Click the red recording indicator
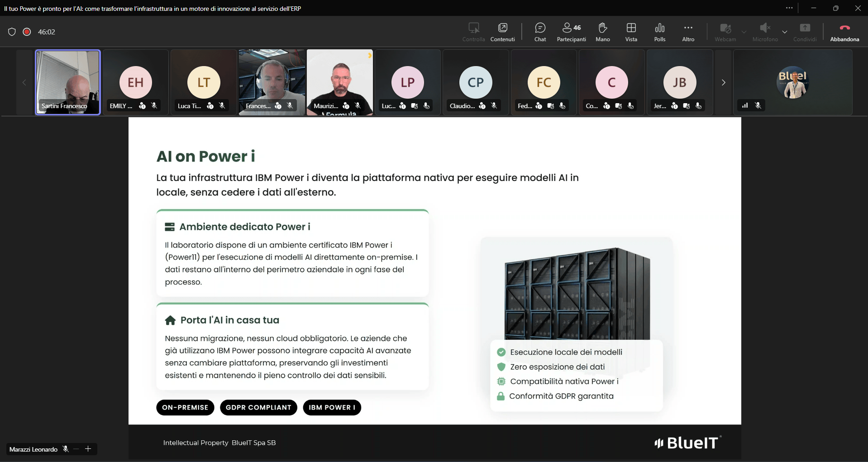868x462 pixels. (27, 32)
